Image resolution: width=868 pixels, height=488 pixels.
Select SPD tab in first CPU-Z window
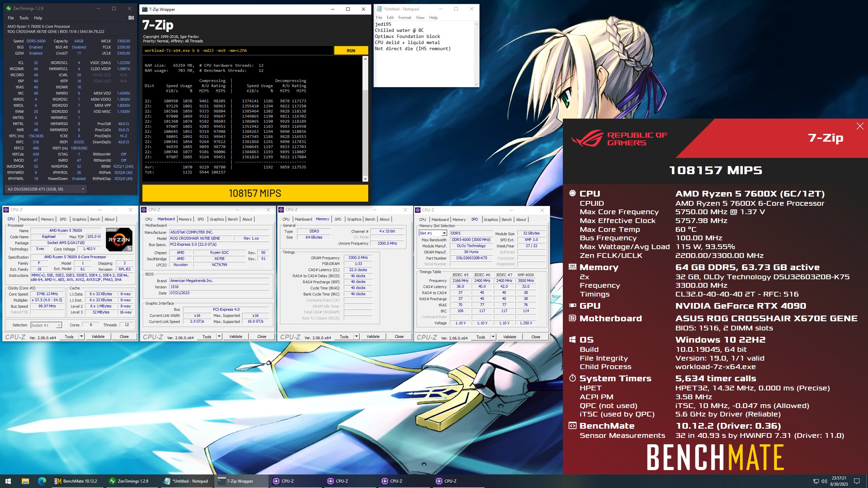pyautogui.click(x=63, y=219)
